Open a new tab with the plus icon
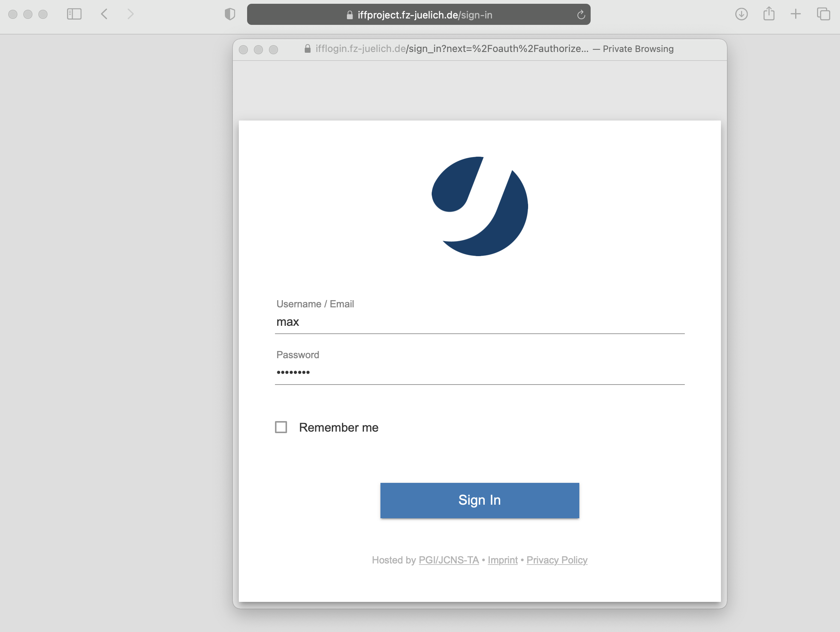The height and width of the screenshot is (632, 840). [x=796, y=14]
